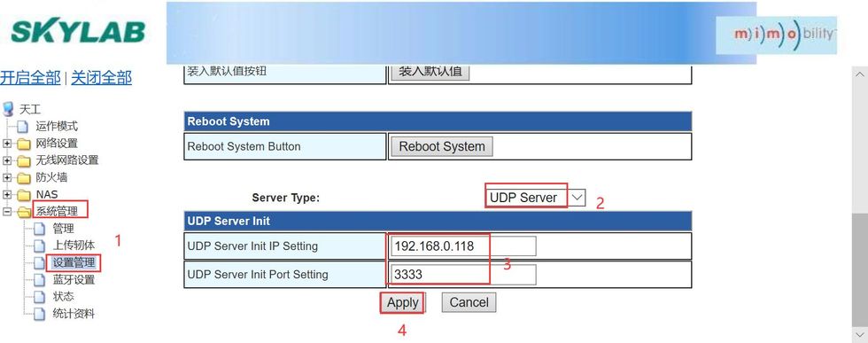Expand the NAS tree node

tap(7, 194)
